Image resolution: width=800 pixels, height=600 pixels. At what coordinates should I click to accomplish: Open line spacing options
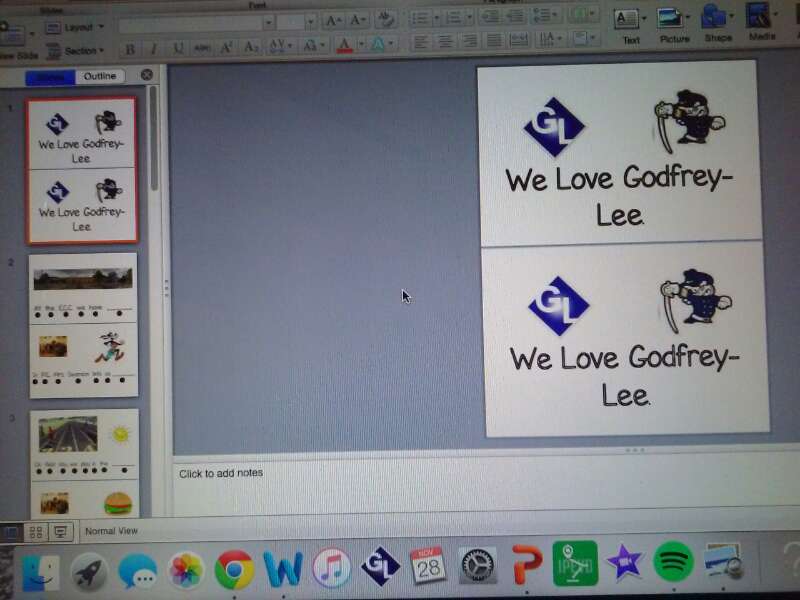tap(545, 16)
